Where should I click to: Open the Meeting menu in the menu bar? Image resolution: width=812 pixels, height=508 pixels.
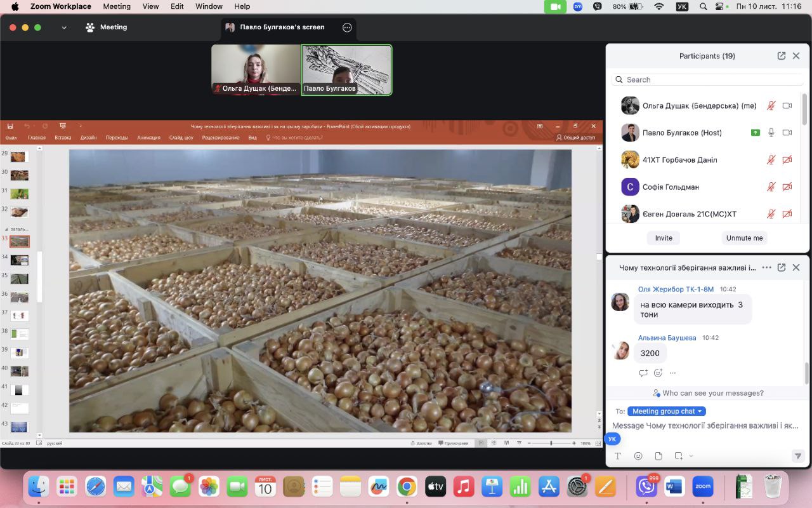[116, 6]
